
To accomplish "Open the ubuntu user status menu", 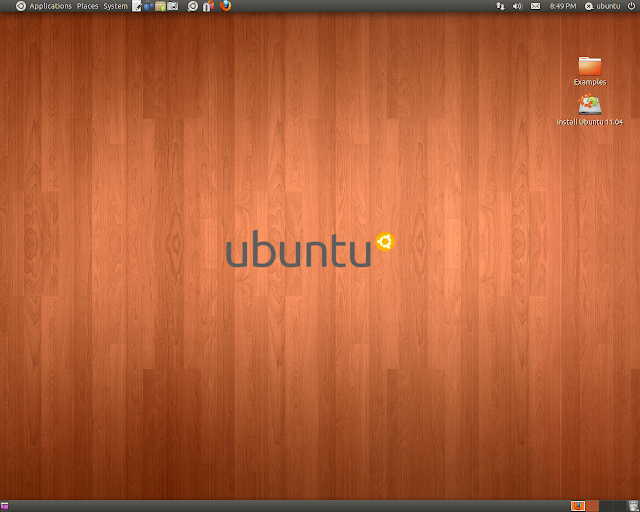I will [602, 6].
